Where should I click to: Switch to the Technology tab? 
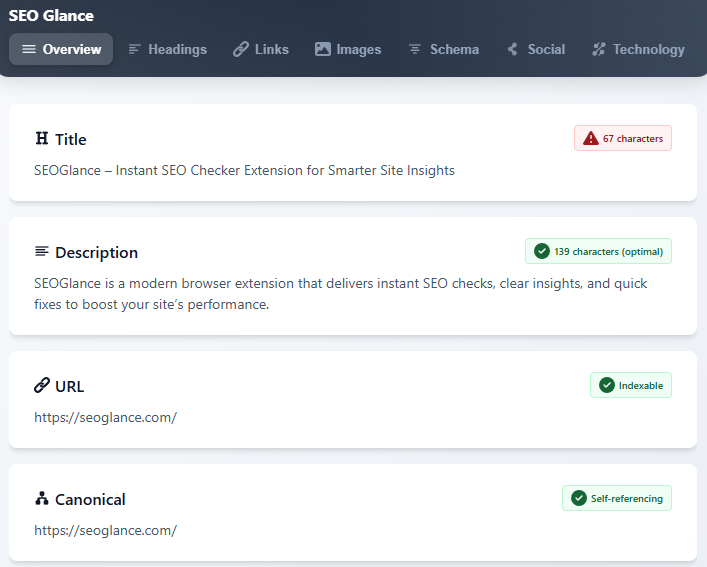[x=638, y=49]
